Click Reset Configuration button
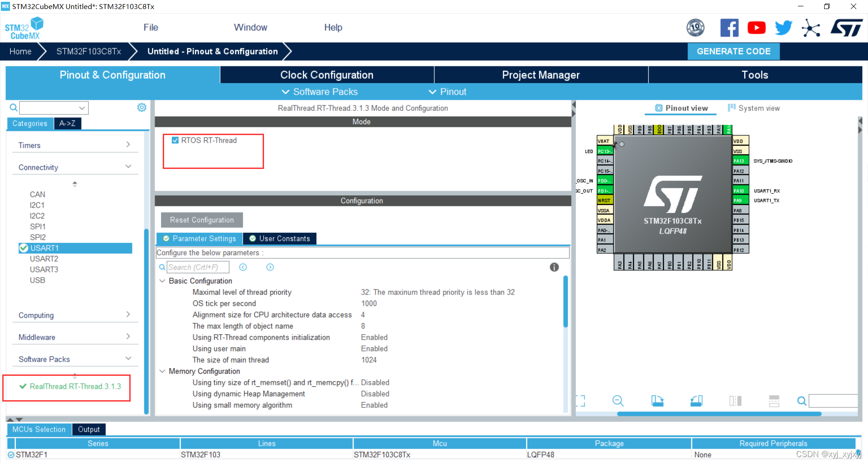This screenshot has height=463, width=868. click(202, 220)
